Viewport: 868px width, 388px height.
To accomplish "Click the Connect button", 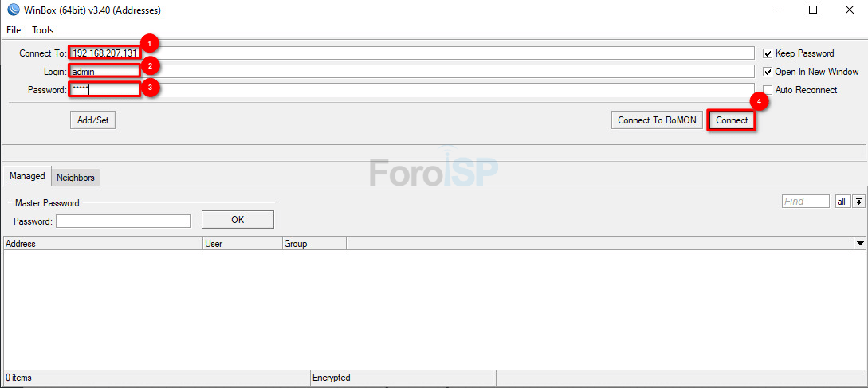I will (732, 120).
